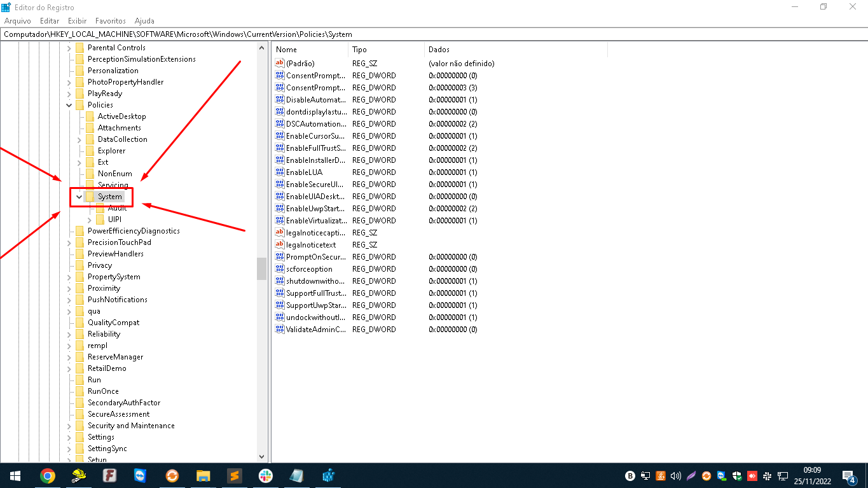Screen dimensions: 868x488
Task: Select the Explorer folder icon under Policies
Action: click(90, 151)
